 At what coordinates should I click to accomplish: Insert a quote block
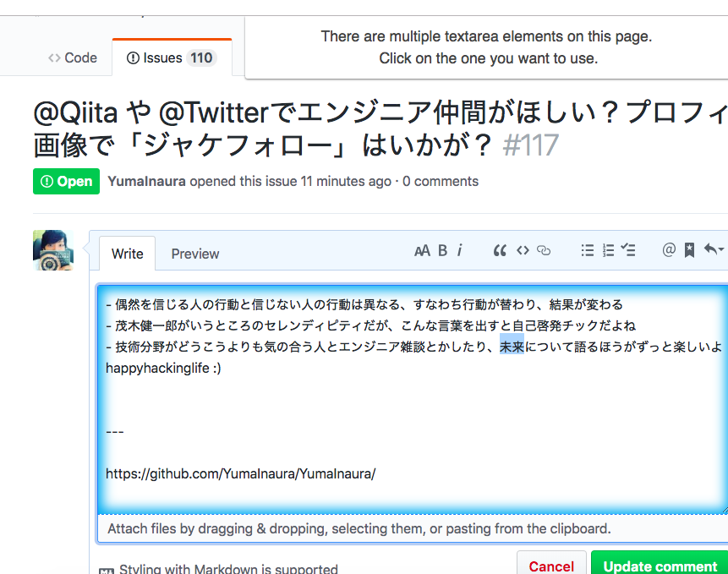tap(500, 250)
